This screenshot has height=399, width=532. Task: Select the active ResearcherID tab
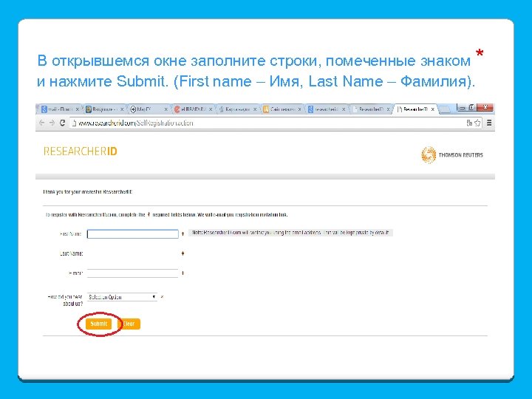[x=415, y=109]
